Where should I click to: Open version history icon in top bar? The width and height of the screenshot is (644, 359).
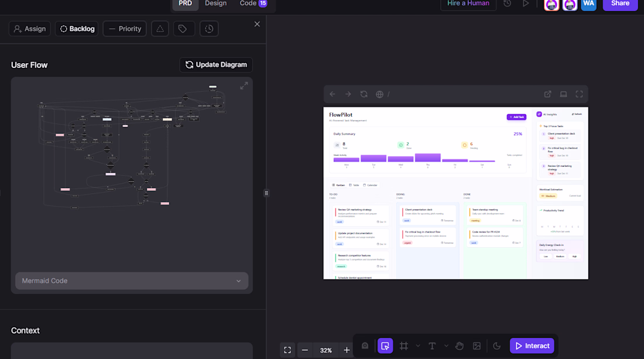(x=508, y=4)
